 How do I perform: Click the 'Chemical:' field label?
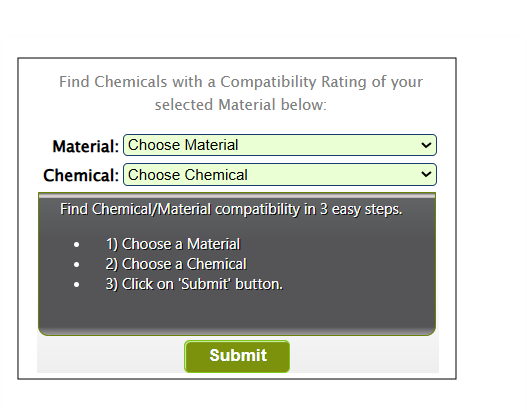pyautogui.click(x=81, y=175)
